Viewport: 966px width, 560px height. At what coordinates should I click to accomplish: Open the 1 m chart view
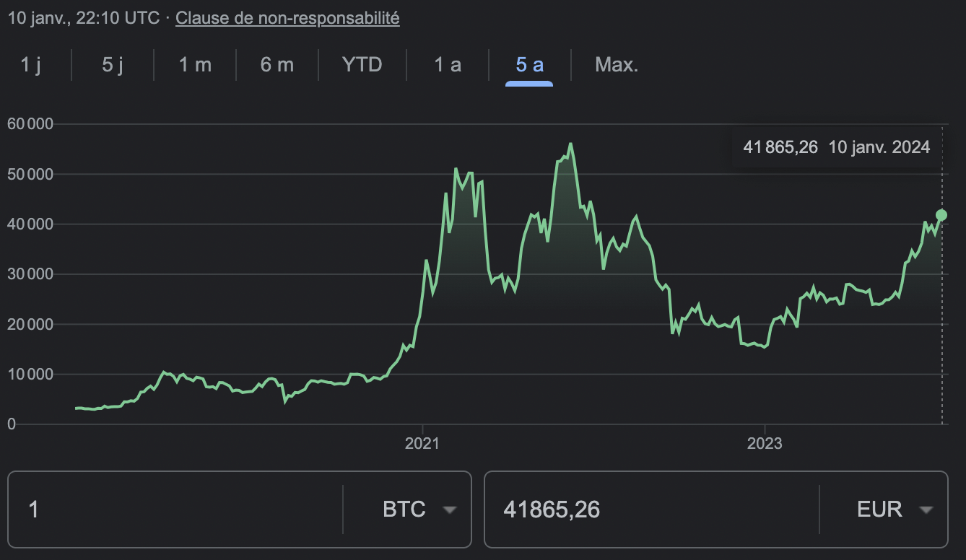[193, 65]
